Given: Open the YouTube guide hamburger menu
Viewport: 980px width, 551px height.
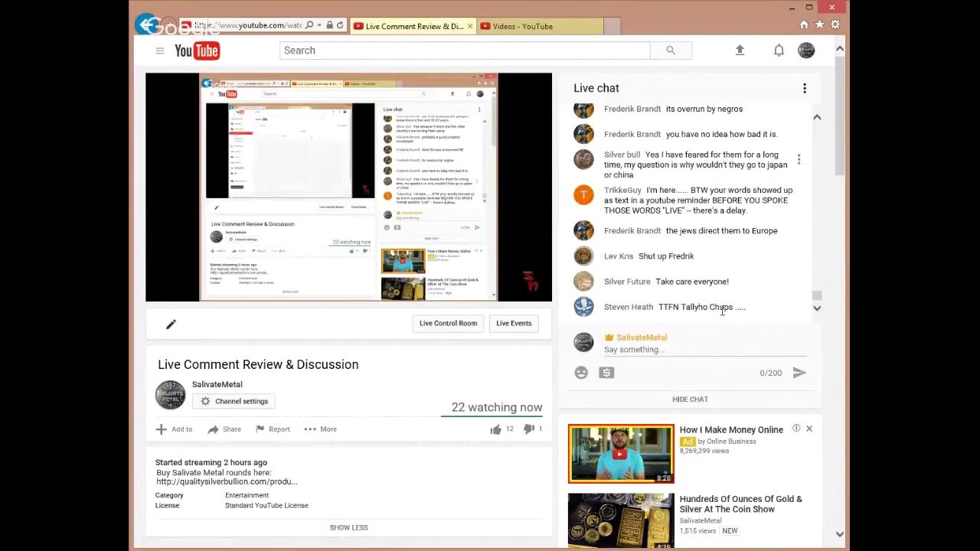Looking at the screenshot, I should click(x=159, y=51).
